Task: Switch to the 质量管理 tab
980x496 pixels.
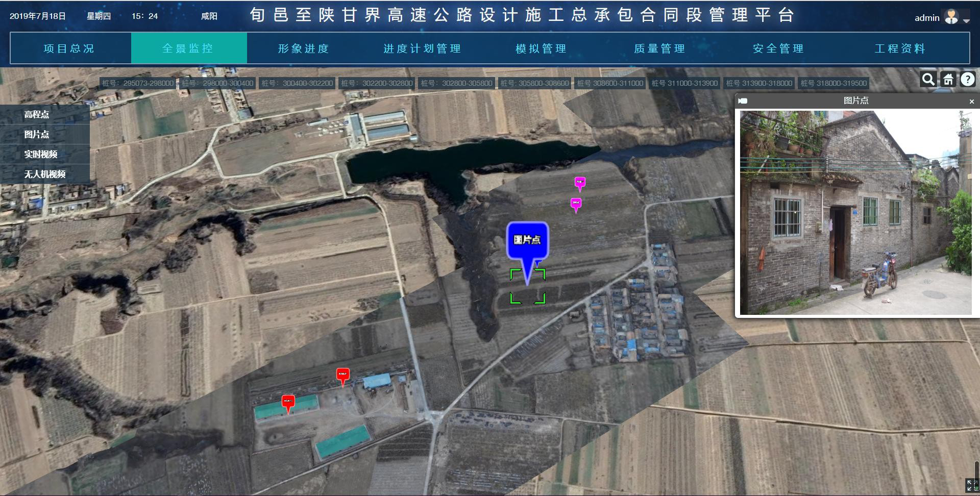Action: point(659,48)
